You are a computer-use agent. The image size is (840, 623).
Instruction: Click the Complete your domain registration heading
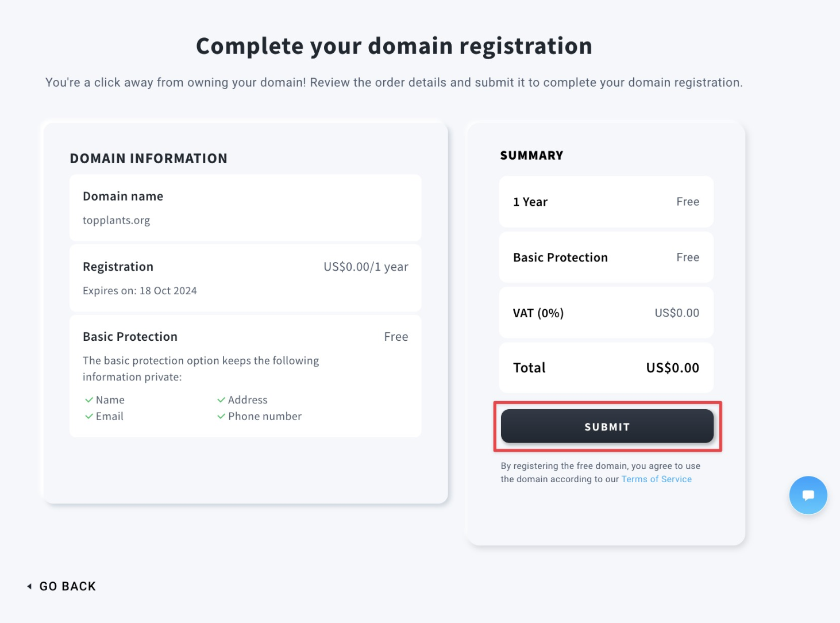394,46
